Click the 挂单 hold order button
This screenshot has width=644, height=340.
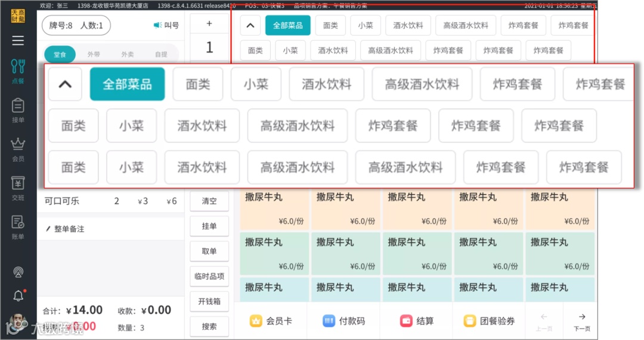pyautogui.click(x=209, y=226)
